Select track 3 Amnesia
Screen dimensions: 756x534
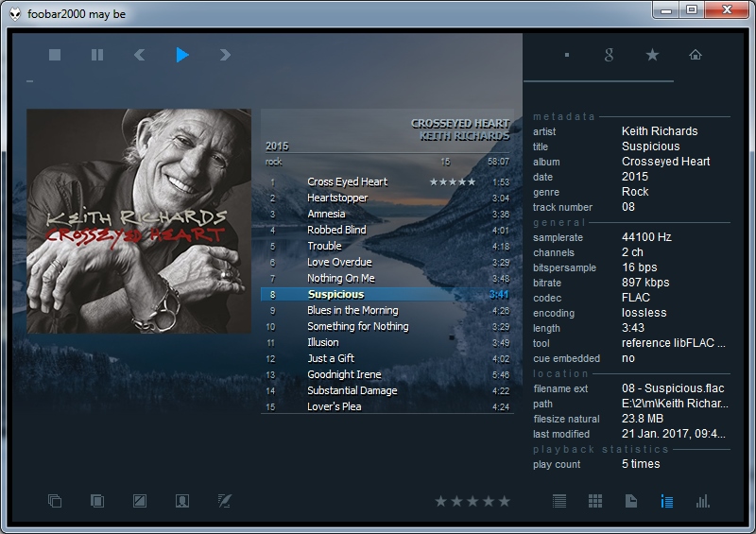387,214
